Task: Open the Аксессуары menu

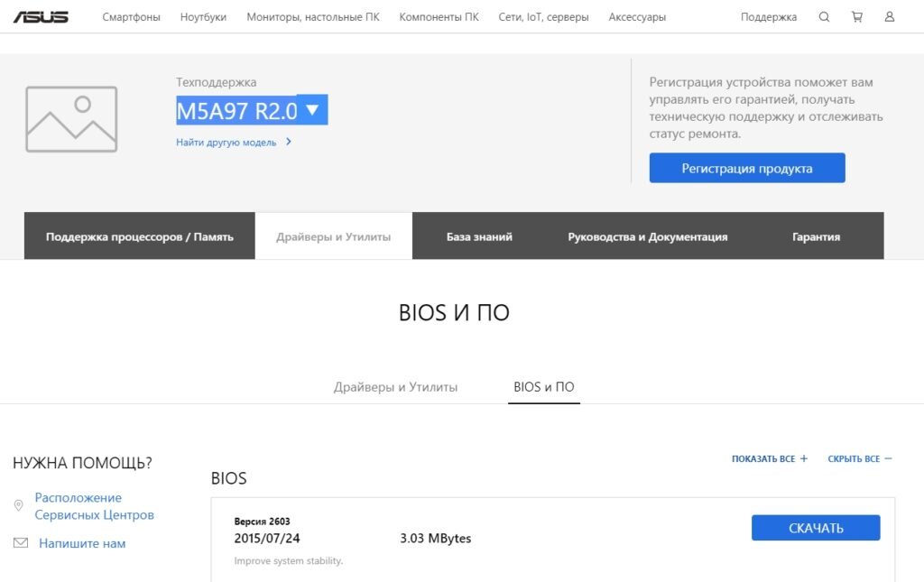Action: tap(637, 17)
